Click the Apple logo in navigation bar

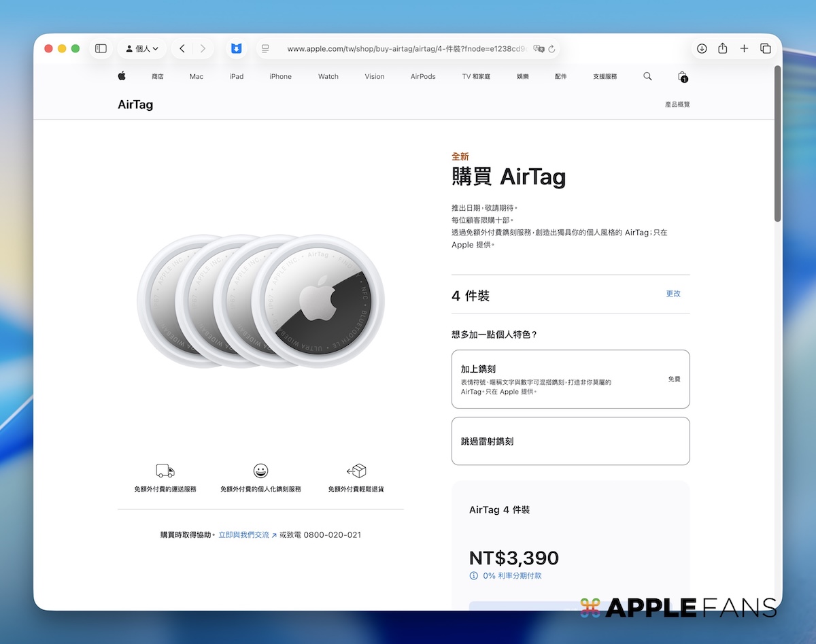click(x=122, y=76)
